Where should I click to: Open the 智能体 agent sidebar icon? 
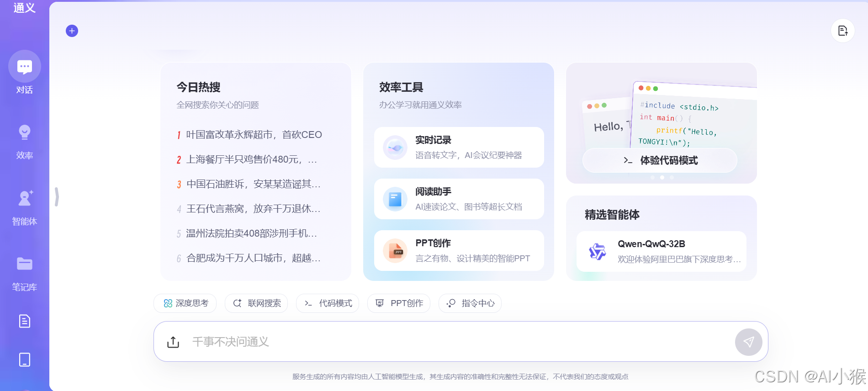(25, 198)
